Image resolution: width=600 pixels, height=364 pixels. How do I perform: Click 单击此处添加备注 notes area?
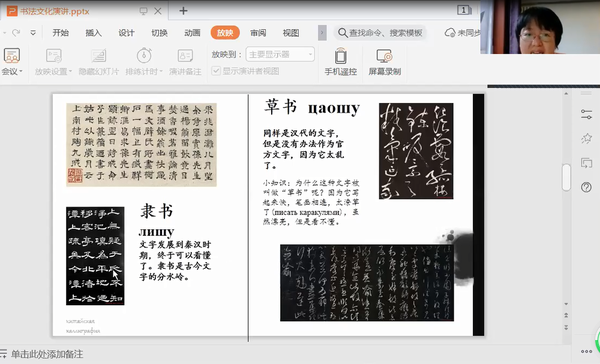pos(47,354)
